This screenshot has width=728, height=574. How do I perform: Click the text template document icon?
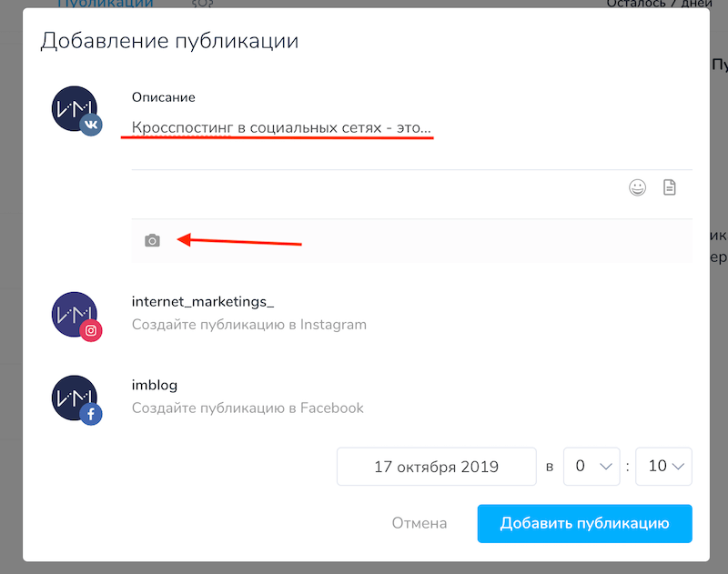click(670, 187)
